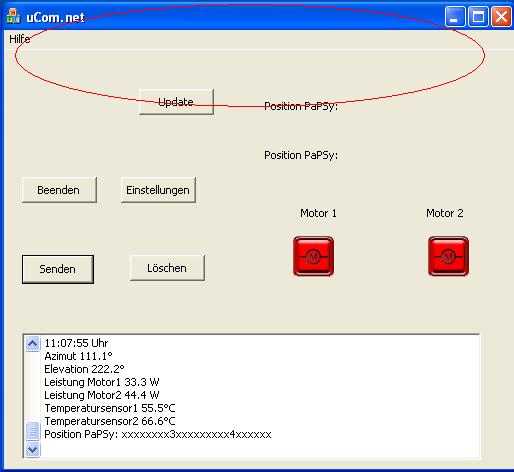Click the up arrow of the log scrollbar
This screenshot has width=514, height=472.
[32, 344]
